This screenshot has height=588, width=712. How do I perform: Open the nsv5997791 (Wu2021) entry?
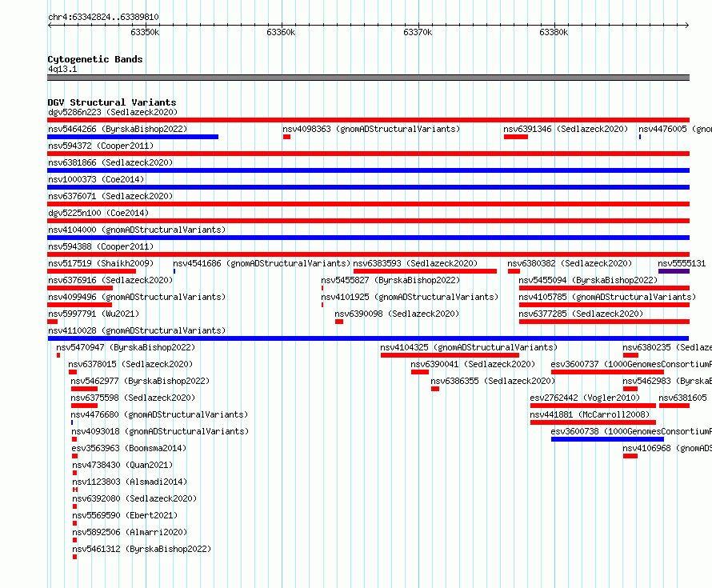point(94,314)
